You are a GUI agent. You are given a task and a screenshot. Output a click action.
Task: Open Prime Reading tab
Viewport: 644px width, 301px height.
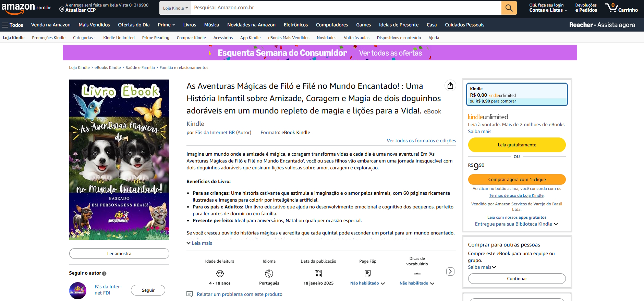pyautogui.click(x=156, y=38)
